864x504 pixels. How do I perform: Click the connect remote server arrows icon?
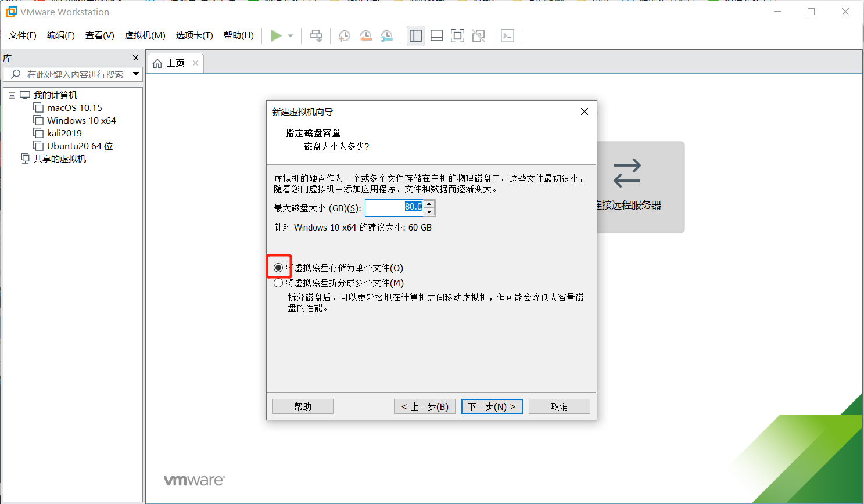pyautogui.click(x=628, y=173)
